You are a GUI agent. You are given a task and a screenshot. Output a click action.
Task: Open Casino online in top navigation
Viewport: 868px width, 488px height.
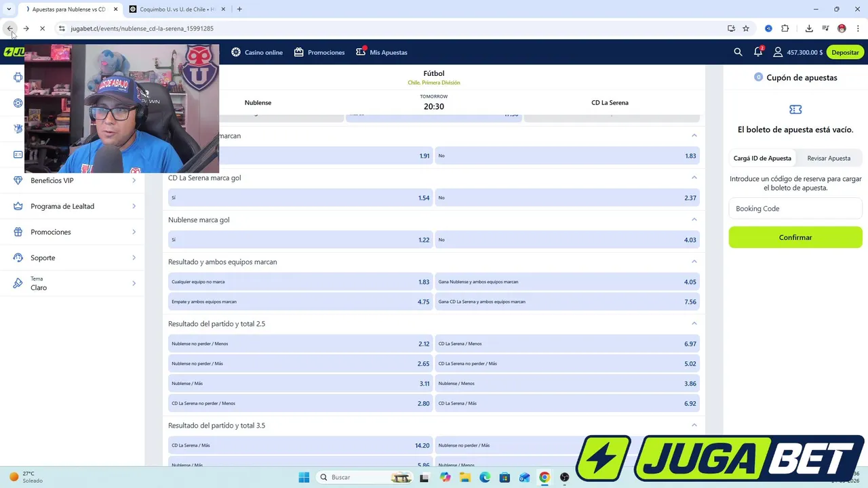(257, 52)
